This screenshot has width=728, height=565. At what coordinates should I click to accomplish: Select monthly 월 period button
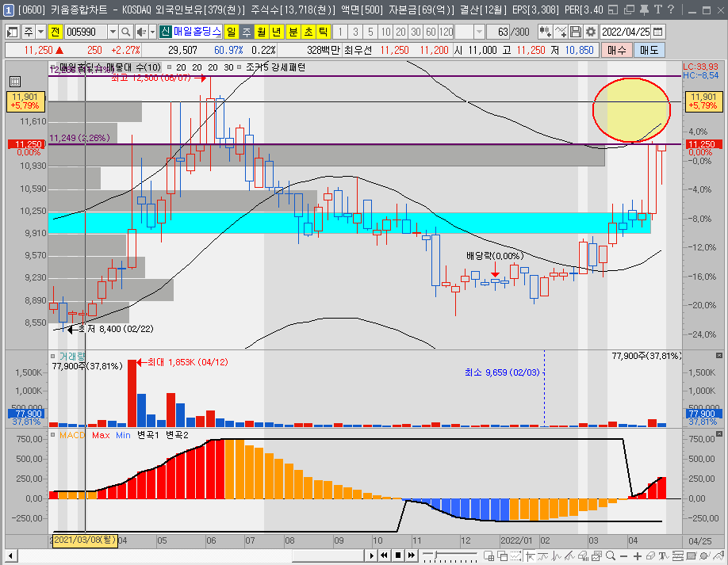(x=262, y=32)
